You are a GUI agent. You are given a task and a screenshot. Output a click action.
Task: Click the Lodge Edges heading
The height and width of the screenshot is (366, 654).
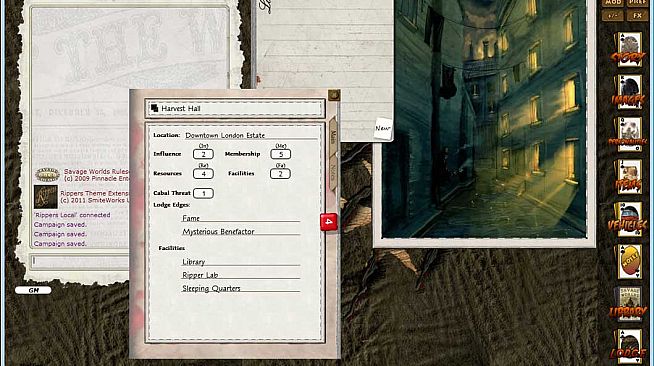pos(171,205)
